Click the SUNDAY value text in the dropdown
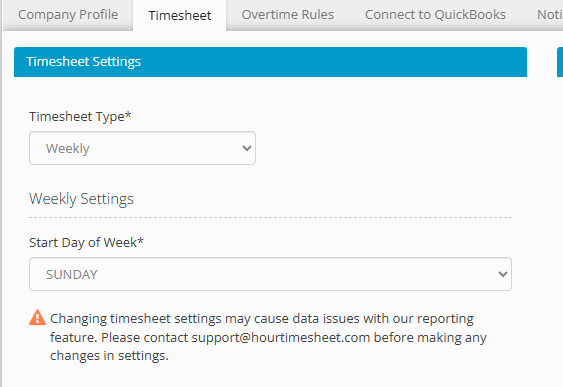Image resolution: width=563 pixels, height=387 pixels. point(71,275)
